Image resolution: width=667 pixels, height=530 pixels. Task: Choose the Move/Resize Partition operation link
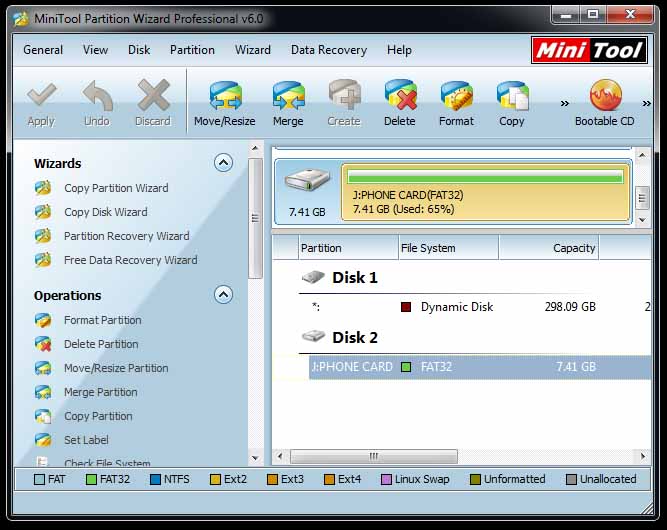pyautogui.click(x=116, y=368)
